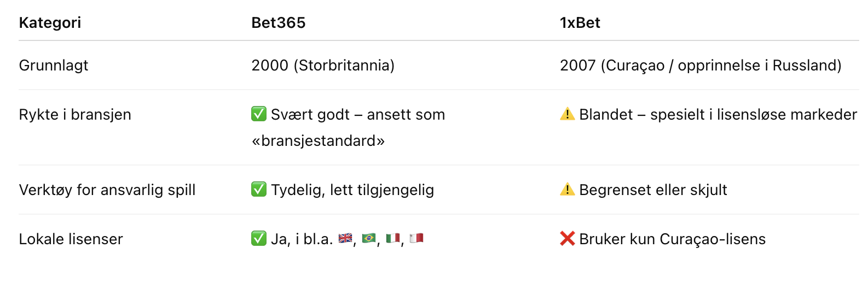
Task: Click the Italy flag icon
Action: pos(393,238)
